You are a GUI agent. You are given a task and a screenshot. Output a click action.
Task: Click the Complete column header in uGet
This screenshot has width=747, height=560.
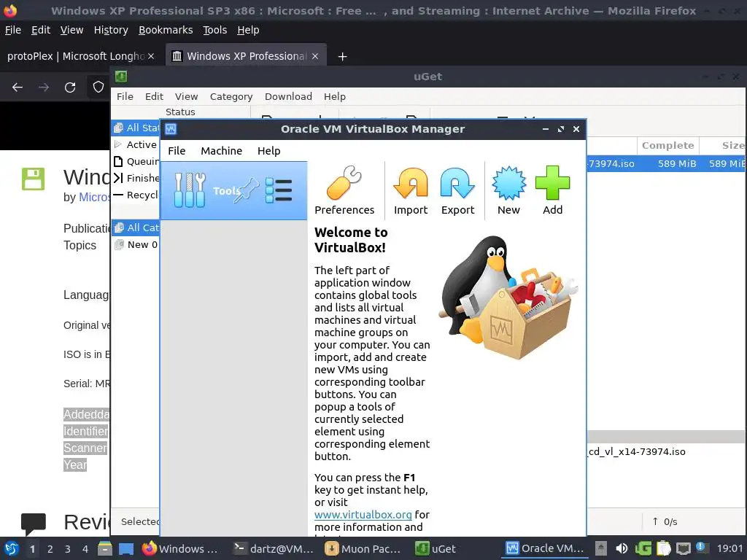[x=667, y=145]
